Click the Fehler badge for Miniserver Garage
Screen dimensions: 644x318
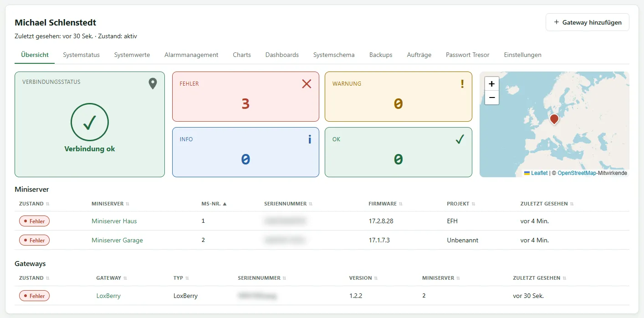pos(34,240)
